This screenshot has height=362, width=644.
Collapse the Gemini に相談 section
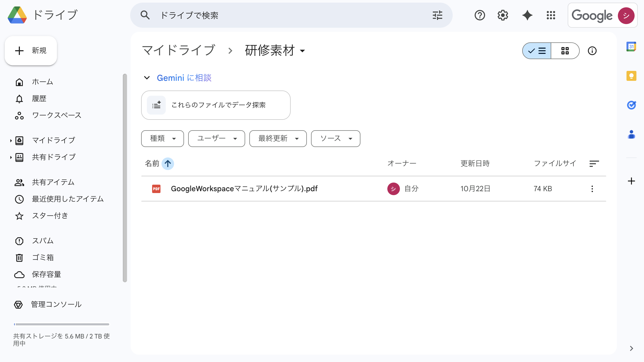(x=147, y=77)
